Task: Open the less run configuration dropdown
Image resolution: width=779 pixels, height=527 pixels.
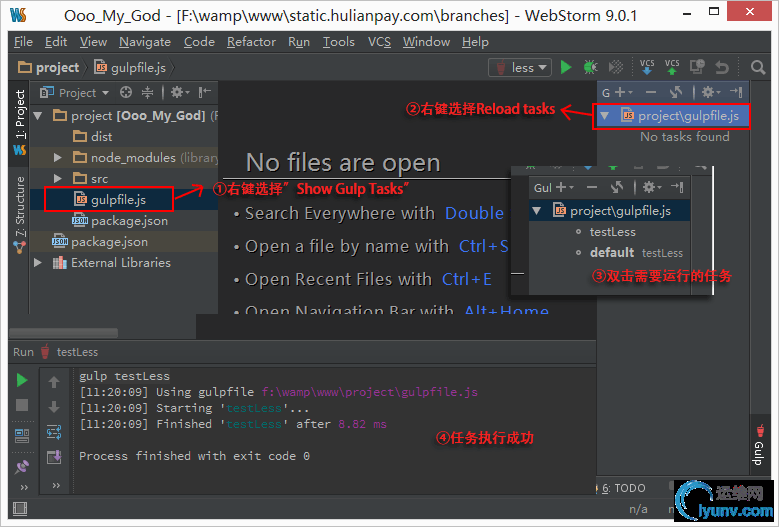Action: point(520,68)
